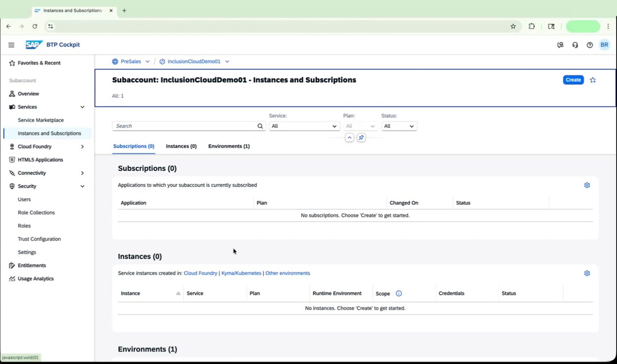The image size is (617, 364).
Task: Click the site info icon in address bar
Action: (50, 26)
